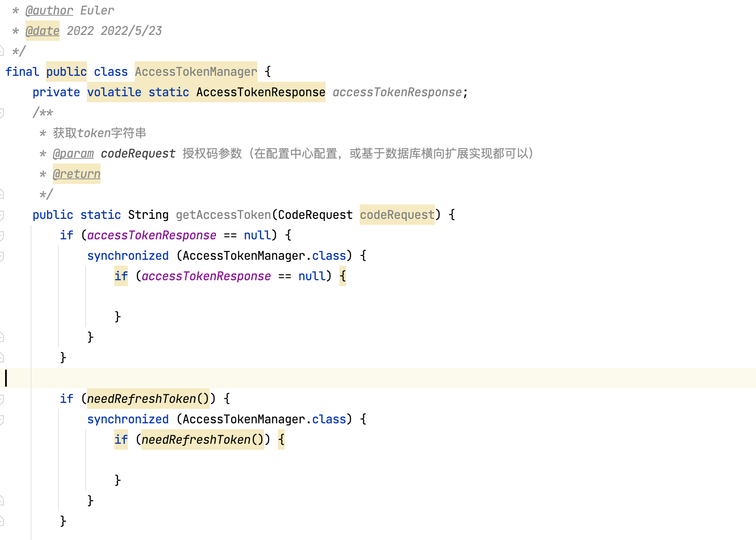The width and height of the screenshot is (756, 540).
Task: Click the date value 2022/5/23
Action: (131, 31)
